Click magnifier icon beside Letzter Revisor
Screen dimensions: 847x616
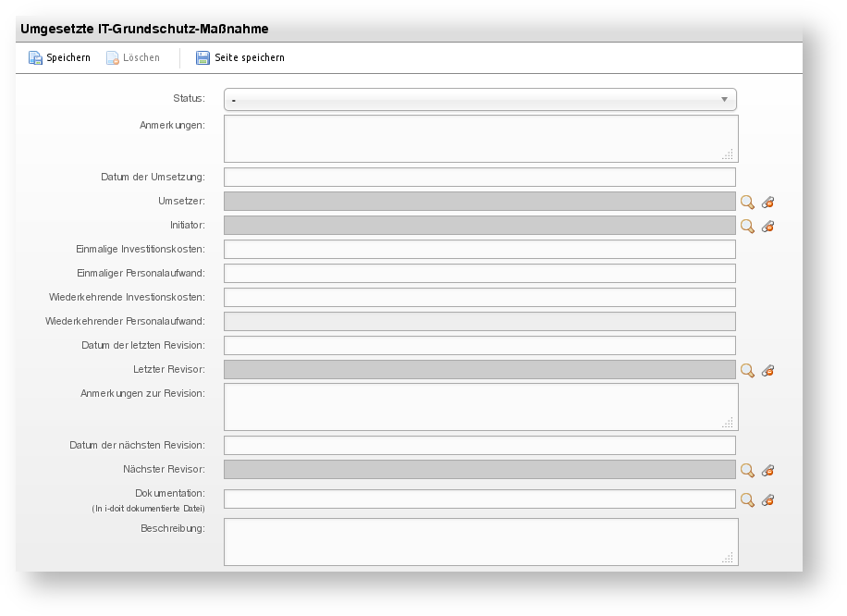click(747, 370)
